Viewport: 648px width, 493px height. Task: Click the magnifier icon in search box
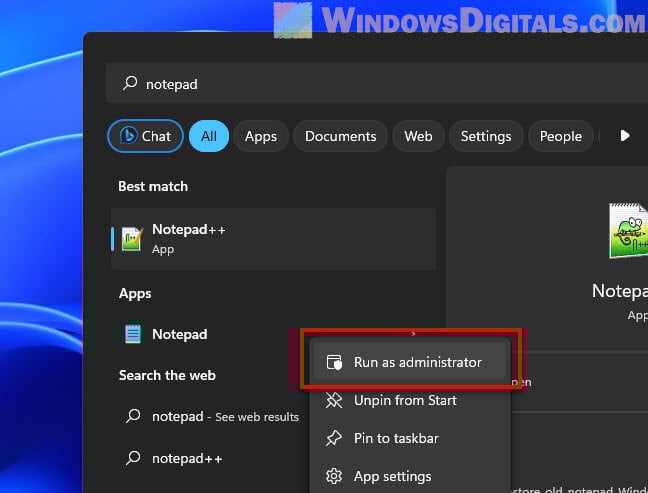[x=130, y=83]
